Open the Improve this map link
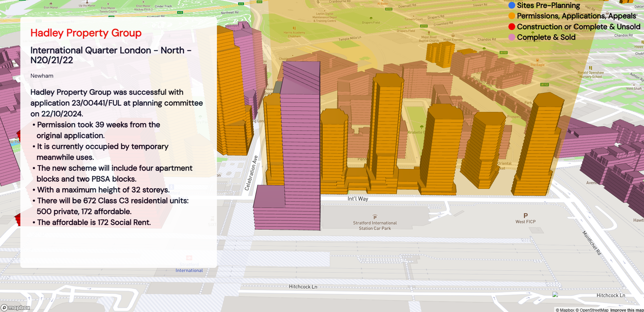The image size is (644, 312). [627, 310]
